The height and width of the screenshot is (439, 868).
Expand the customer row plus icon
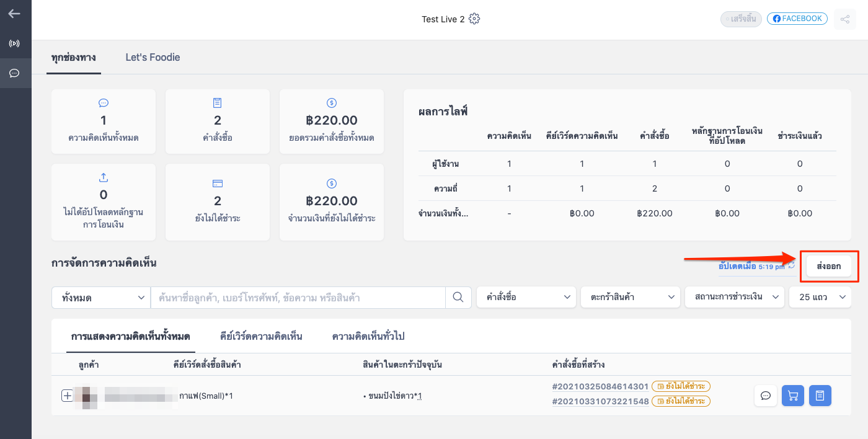point(67,395)
